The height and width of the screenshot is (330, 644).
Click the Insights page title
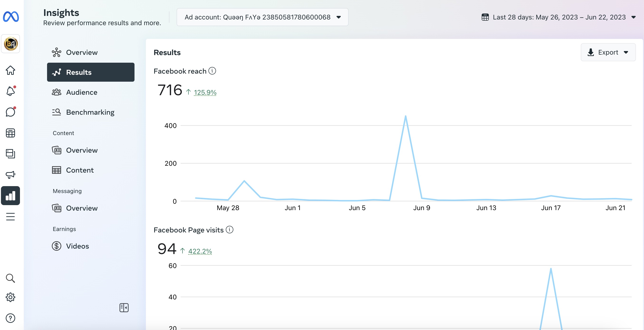click(61, 13)
